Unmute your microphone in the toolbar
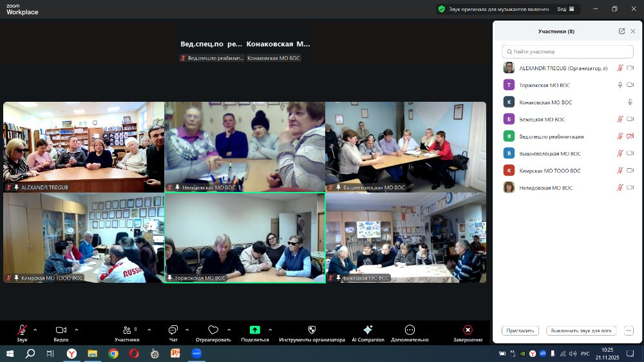This screenshot has height=362, width=644. tap(22, 330)
